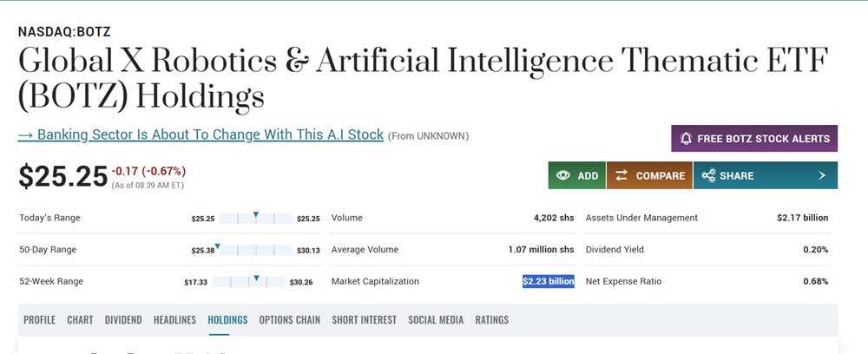This screenshot has width=868, height=354.
Task: Click the highlighted $2.23 billion market cap value
Action: [x=548, y=281]
